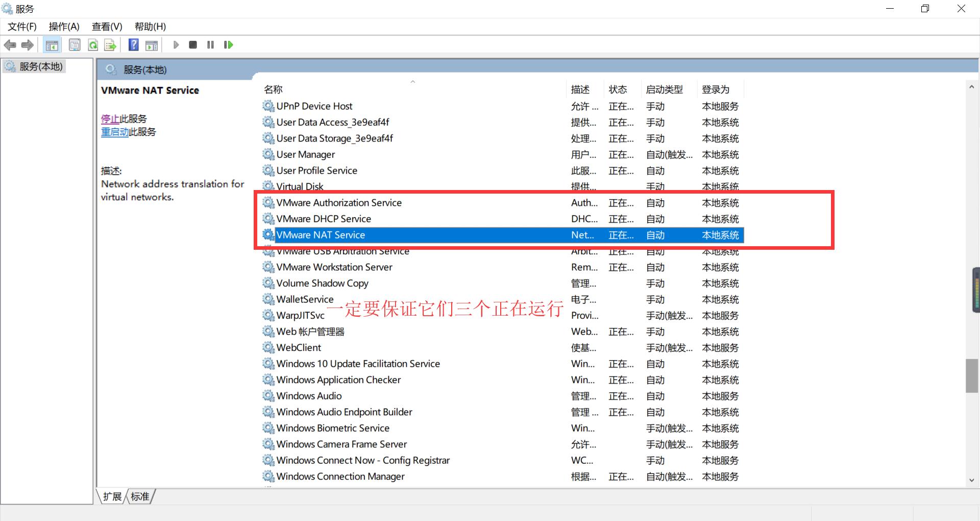Click the gear icon of User Manager
This screenshot has height=521, width=980.
268,154
